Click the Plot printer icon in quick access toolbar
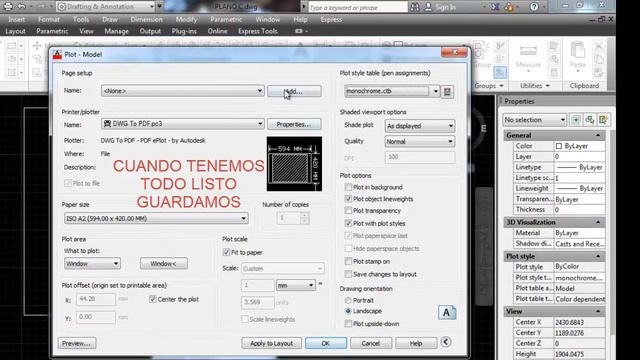The width and height of the screenshot is (640, 360). [8, 7]
